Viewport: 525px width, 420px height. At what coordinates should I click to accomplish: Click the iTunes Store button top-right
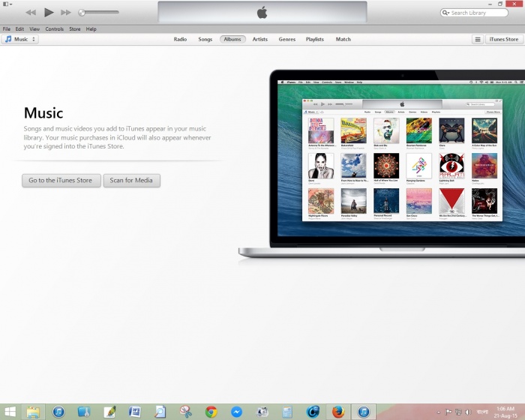pyautogui.click(x=504, y=40)
